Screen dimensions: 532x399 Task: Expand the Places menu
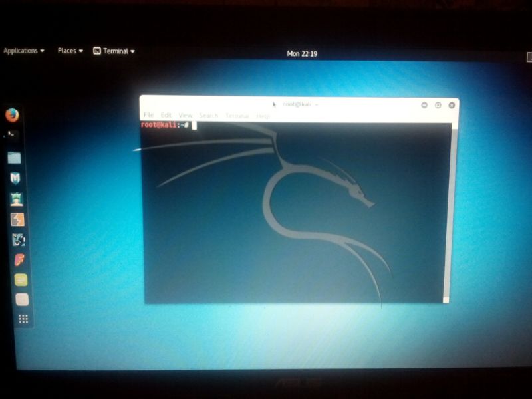(x=70, y=51)
